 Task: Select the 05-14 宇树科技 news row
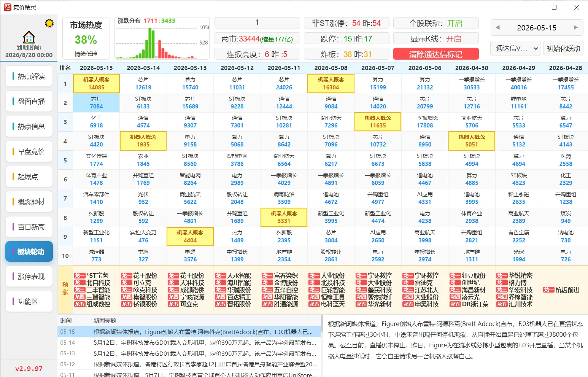click(x=189, y=343)
